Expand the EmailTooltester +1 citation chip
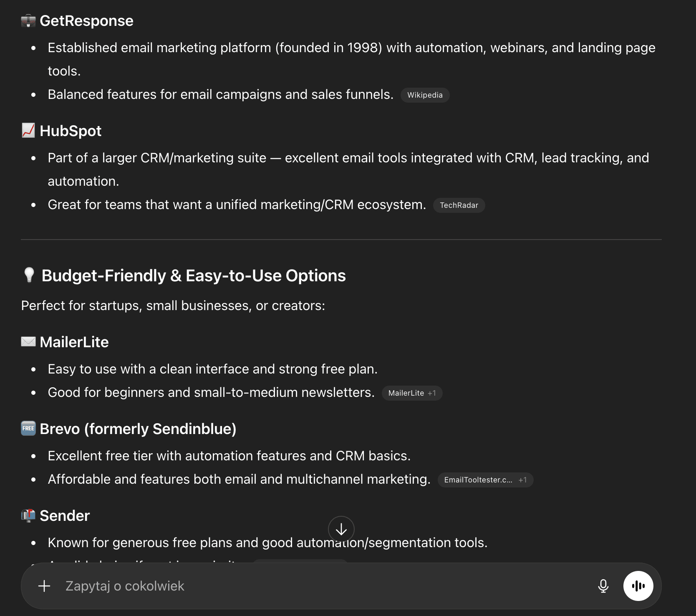The image size is (696, 616). [x=485, y=480]
